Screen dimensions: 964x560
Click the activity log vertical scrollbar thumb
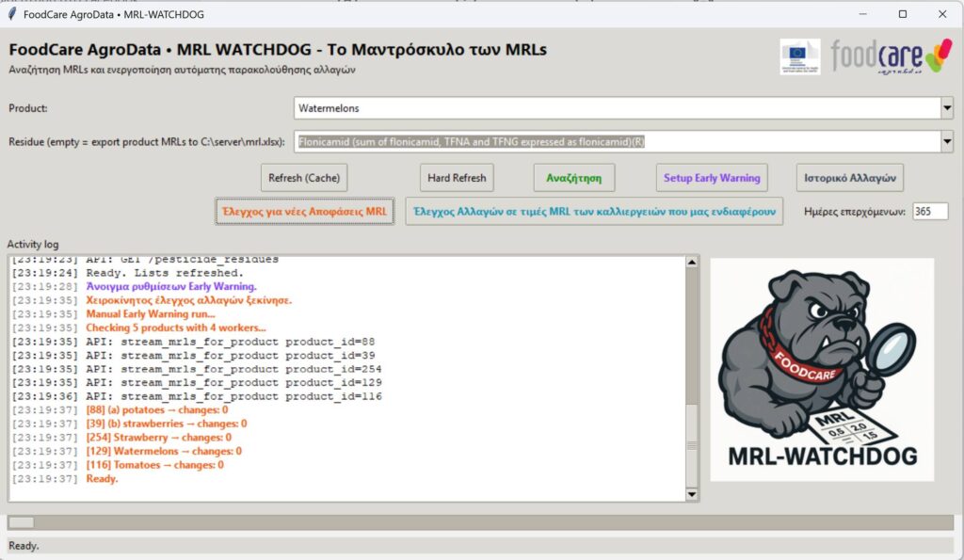tap(692, 446)
